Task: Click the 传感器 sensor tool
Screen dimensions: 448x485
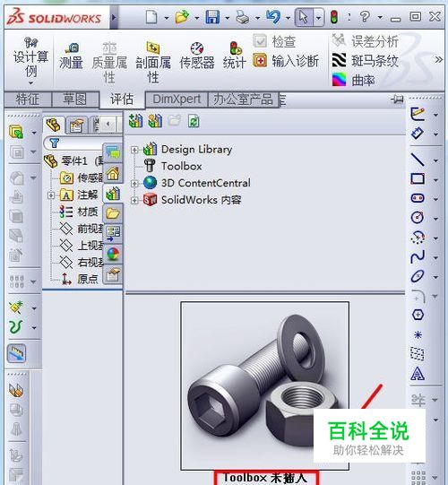Action: [x=197, y=56]
